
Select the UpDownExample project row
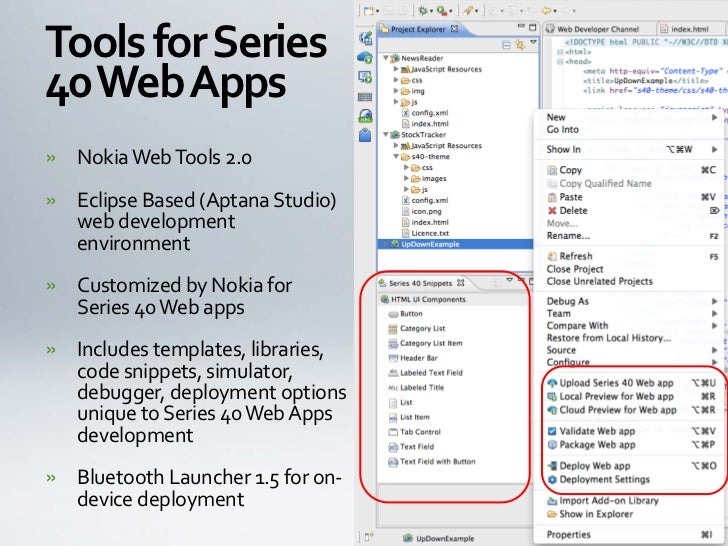click(x=455, y=244)
